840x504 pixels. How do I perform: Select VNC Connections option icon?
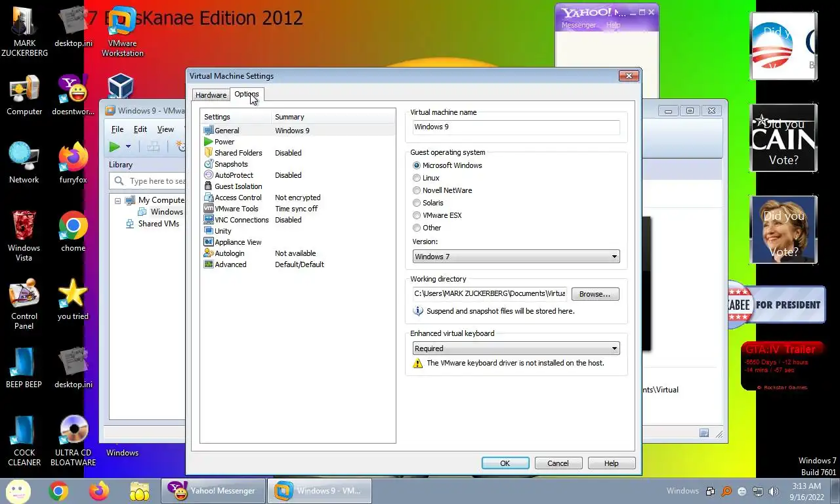[x=209, y=220]
